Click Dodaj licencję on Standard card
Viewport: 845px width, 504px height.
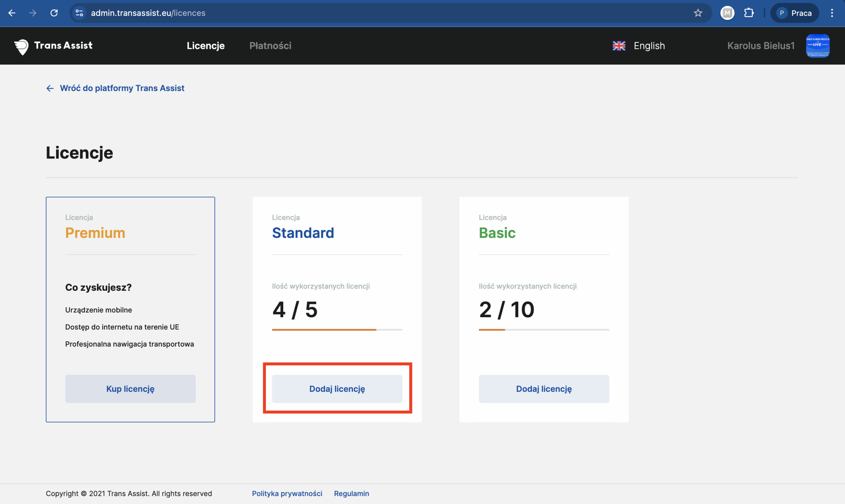click(337, 389)
